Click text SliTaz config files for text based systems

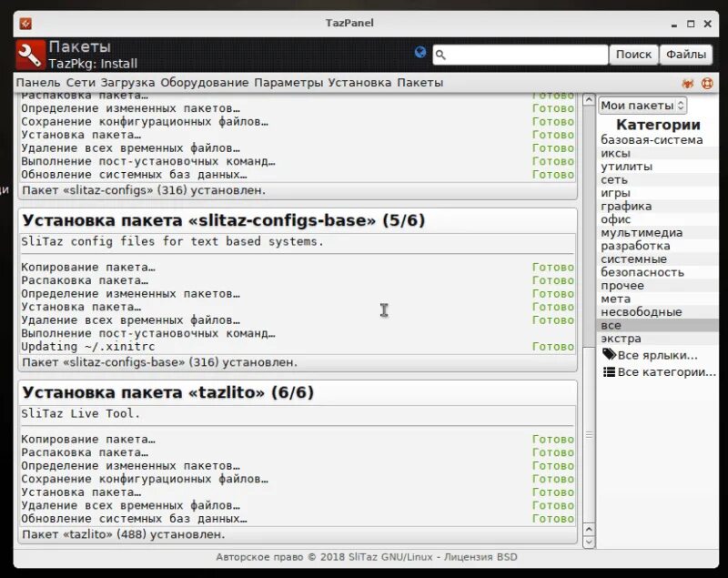pyautogui.click(x=172, y=241)
